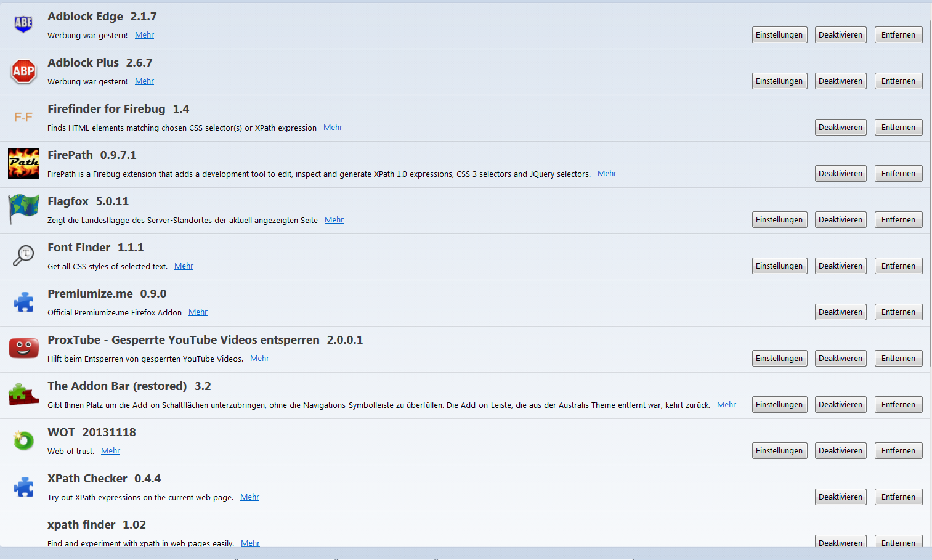932x560 pixels.
Task: Deactivate Adblock Edge via Deaktivieren
Action: coord(840,35)
